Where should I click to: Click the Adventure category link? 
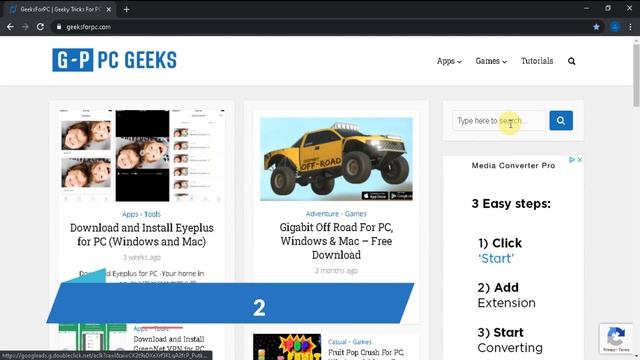[322, 214]
